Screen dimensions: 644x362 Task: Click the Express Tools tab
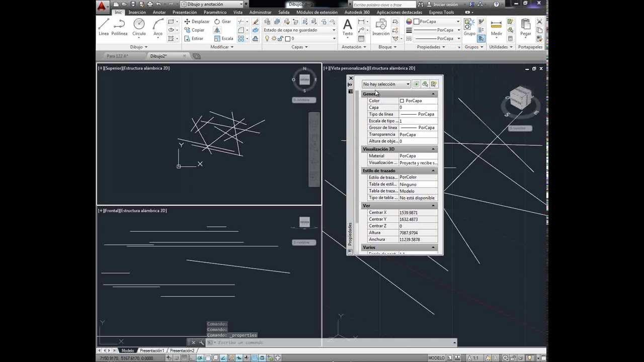tap(441, 12)
